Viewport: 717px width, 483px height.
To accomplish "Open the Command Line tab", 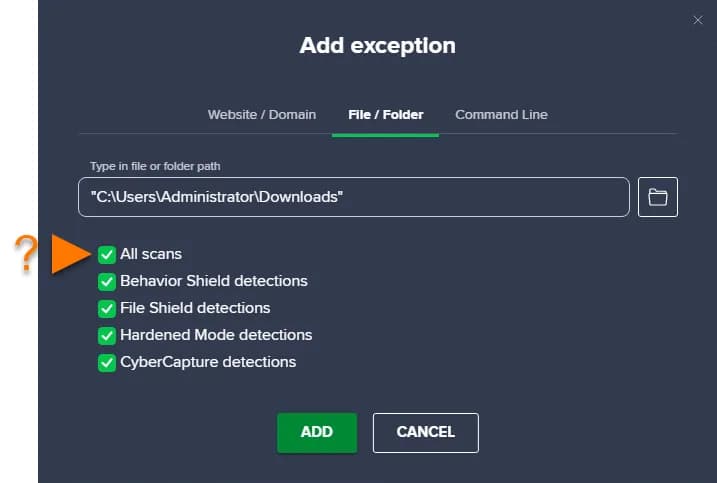I will [501, 115].
